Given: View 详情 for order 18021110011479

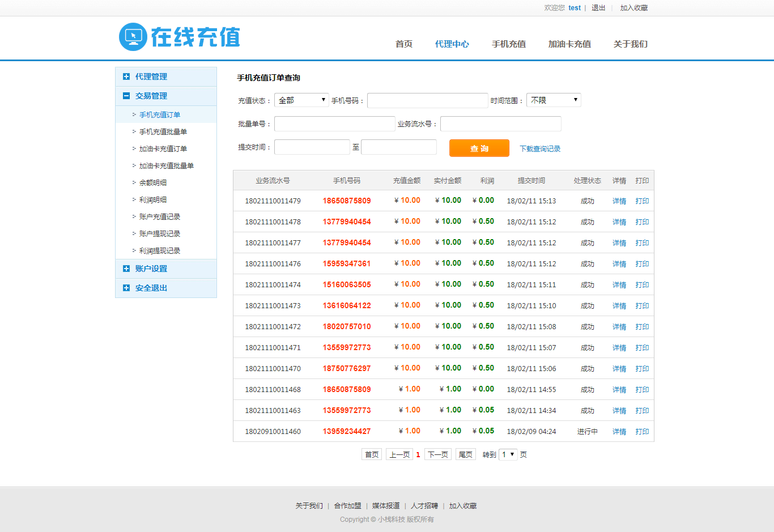Looking at the screenshot, I should click(x=619, y=201).
